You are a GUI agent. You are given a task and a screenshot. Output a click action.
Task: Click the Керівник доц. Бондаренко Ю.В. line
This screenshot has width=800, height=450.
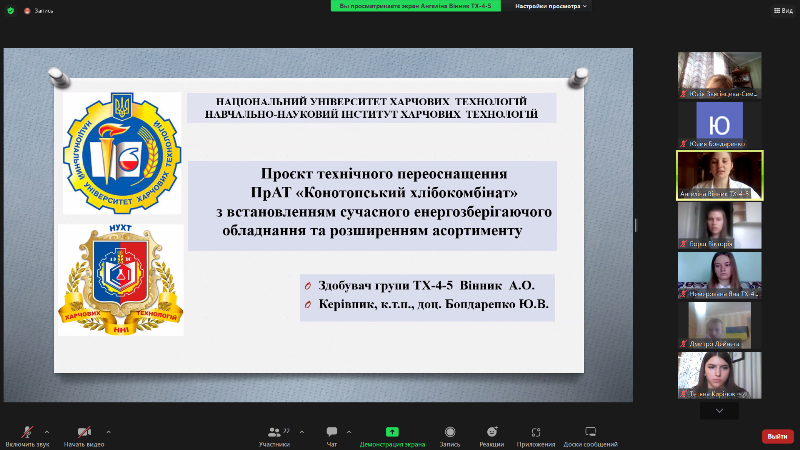pyautogui.click(x=434, y=304)
